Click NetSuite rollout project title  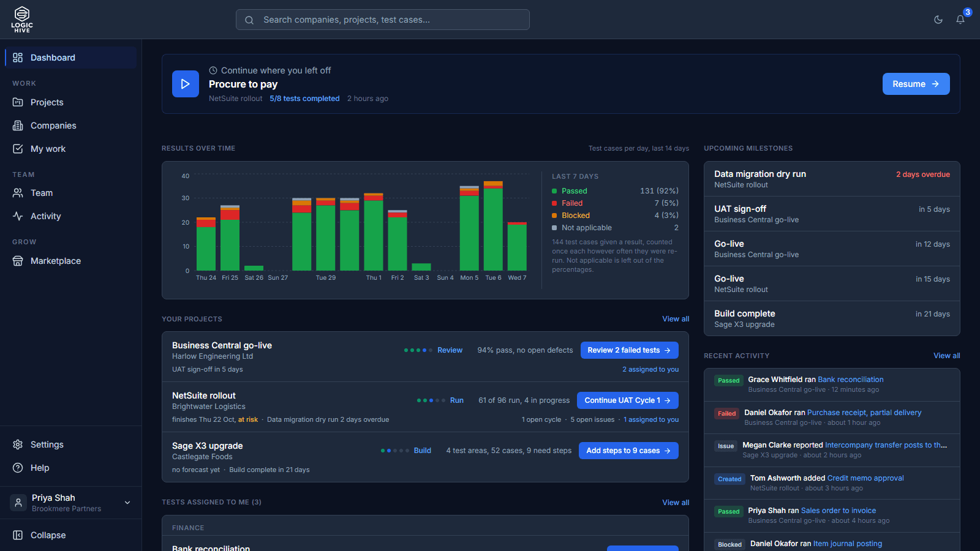click(x=204, y=395)
